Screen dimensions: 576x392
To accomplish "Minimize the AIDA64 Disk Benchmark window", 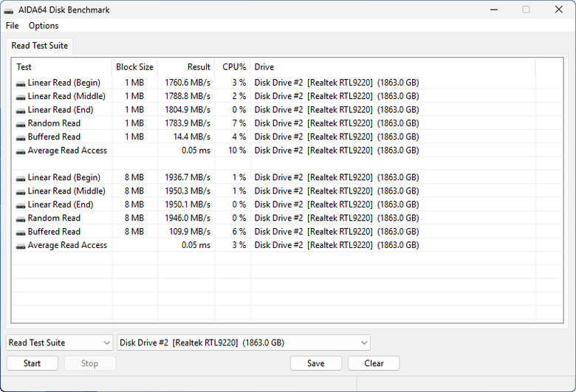I will click(494, 10).
